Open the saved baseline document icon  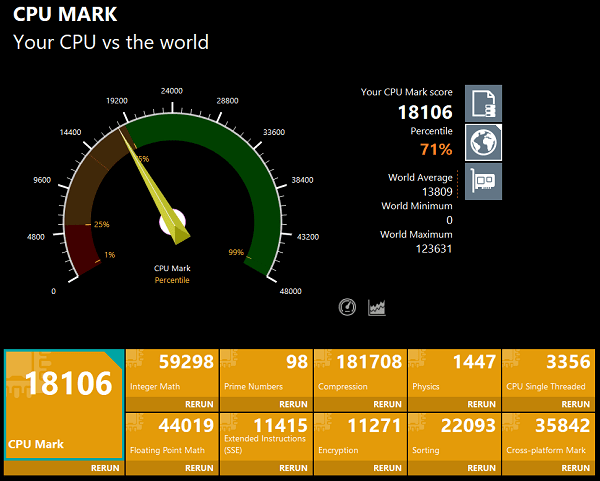483,104
